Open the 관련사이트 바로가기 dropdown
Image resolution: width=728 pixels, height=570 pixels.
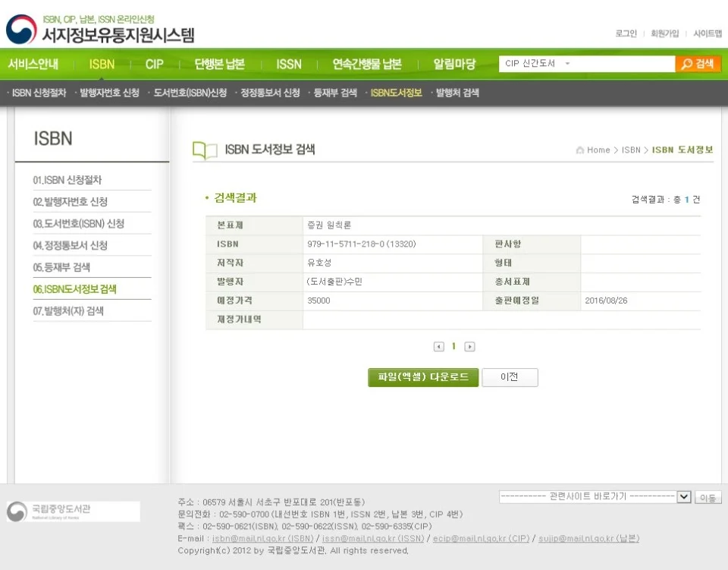click(595, 496)
